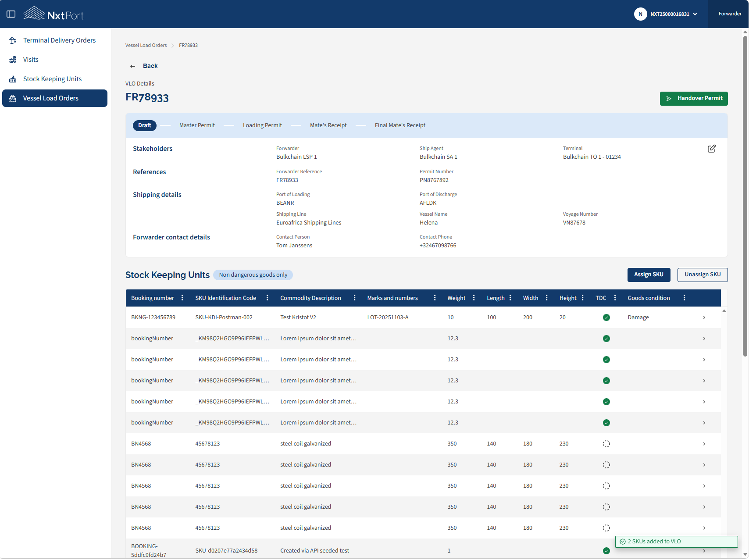Select the Mate's Receipt step
The height and width of the screenshot is (560, 749).
[x=328, y=125]
